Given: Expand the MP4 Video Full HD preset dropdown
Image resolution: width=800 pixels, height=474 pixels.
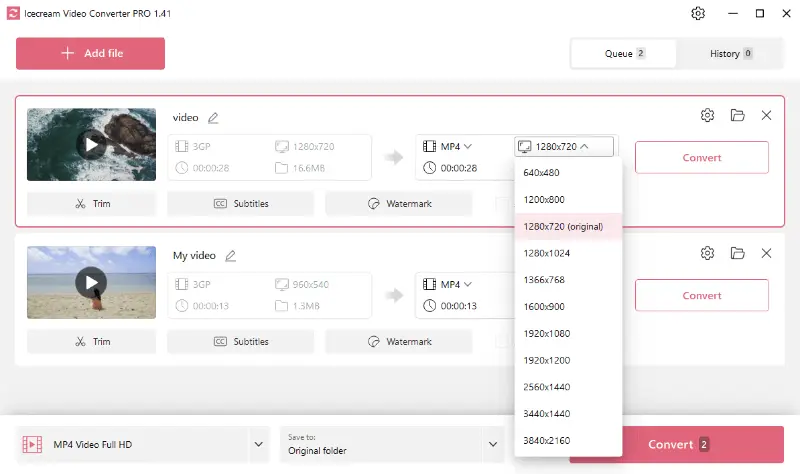Looking at the screenshot, I should (259, 444).
